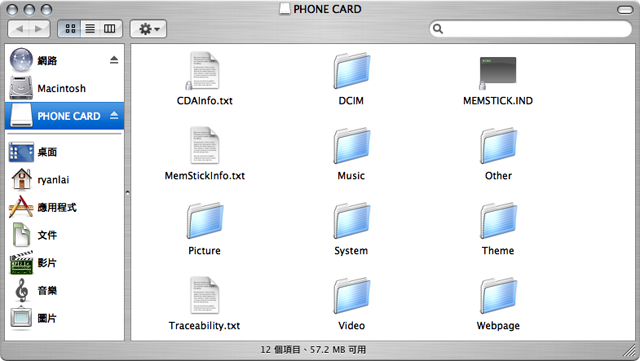This screenshot has height=361, width=640.
Task: Click the toolbar hide pill button
Action: [625, 9]
